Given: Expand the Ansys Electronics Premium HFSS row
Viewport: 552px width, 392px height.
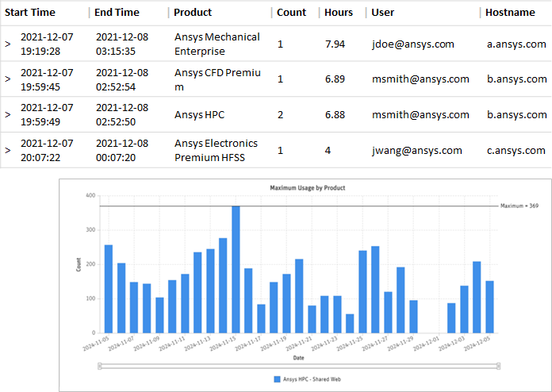Looking at the screenshot, I should 7,150.
